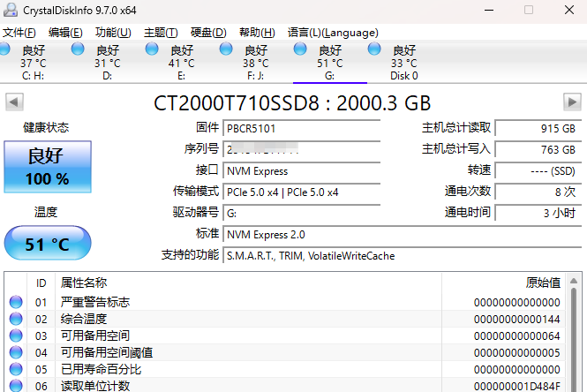Click the blue status orb for drive D:

click(78, 49)
